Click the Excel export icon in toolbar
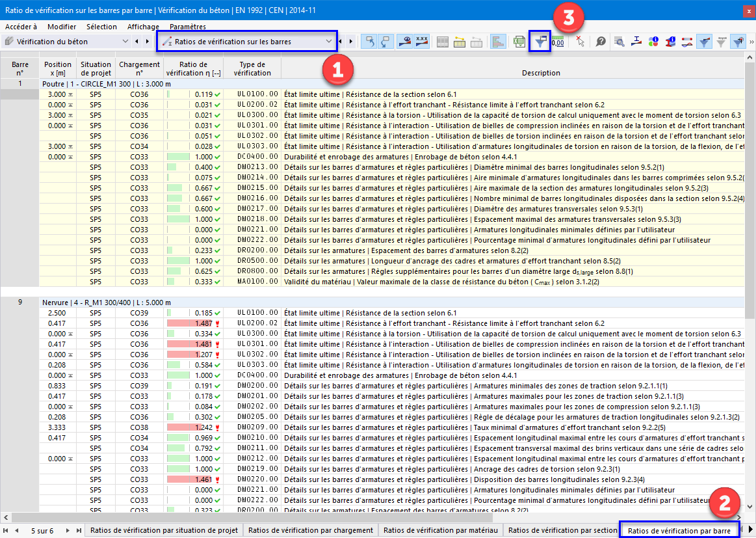The image size is (756, 538). (519, 42)
